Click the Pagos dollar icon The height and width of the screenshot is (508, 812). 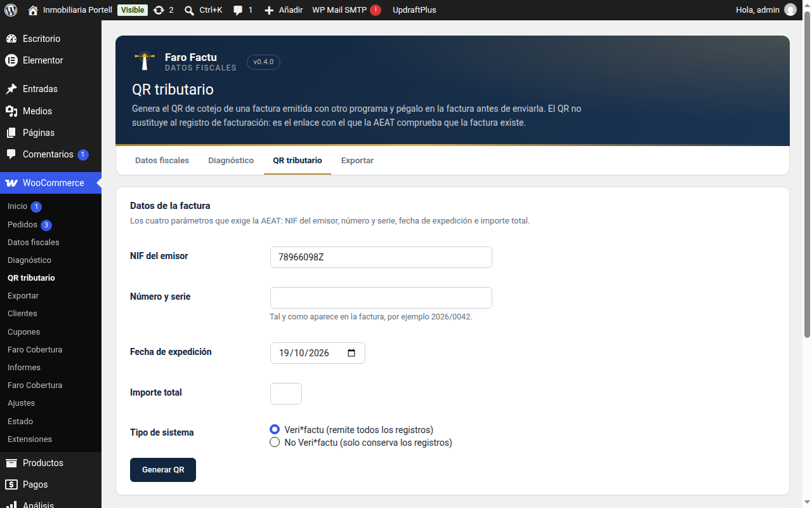pyautogui.click(x=11, y=485)
